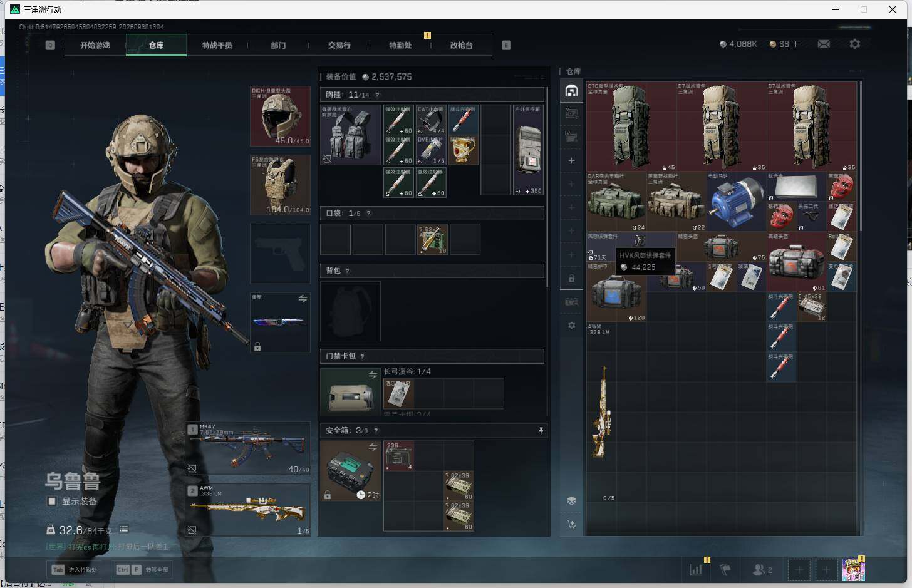Switch to the 特战干员 tab
Image resolution: width=912 pixels, height=588 pixels.
217,45
